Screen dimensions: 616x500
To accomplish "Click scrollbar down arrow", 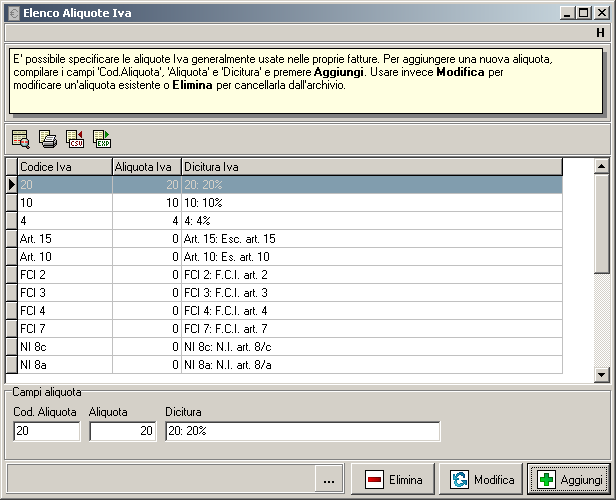I will (x=601, y=374).
